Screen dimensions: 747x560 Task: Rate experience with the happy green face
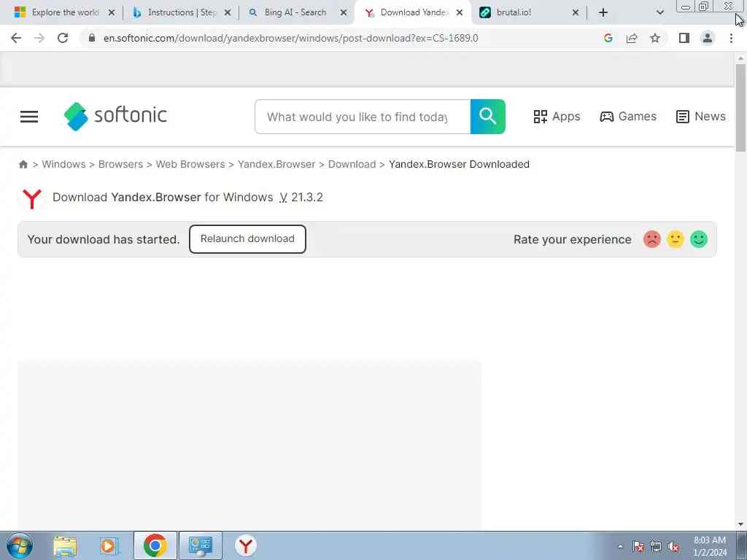click(x=698, y=239)
